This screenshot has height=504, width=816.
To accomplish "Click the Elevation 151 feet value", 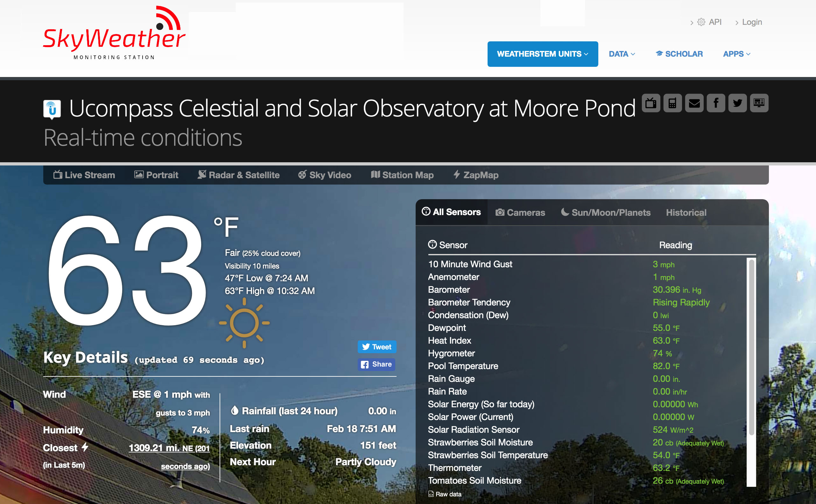I will click(x=378, y=445).
